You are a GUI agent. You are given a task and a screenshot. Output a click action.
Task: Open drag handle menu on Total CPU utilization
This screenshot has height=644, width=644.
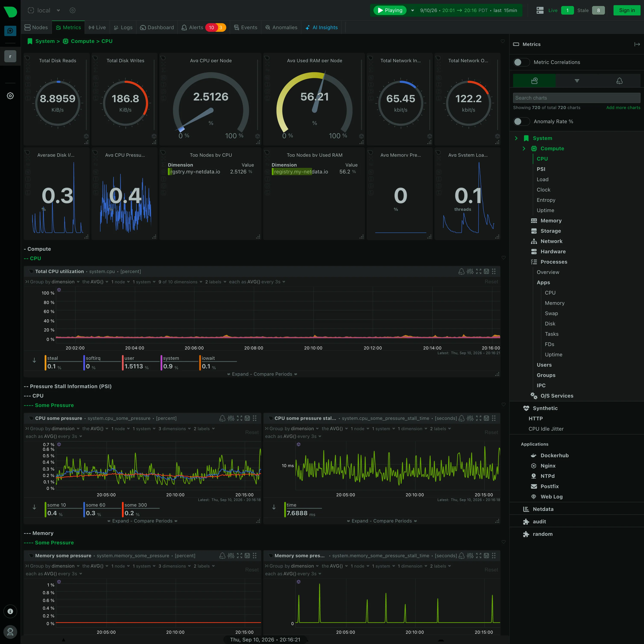point(494,271)
